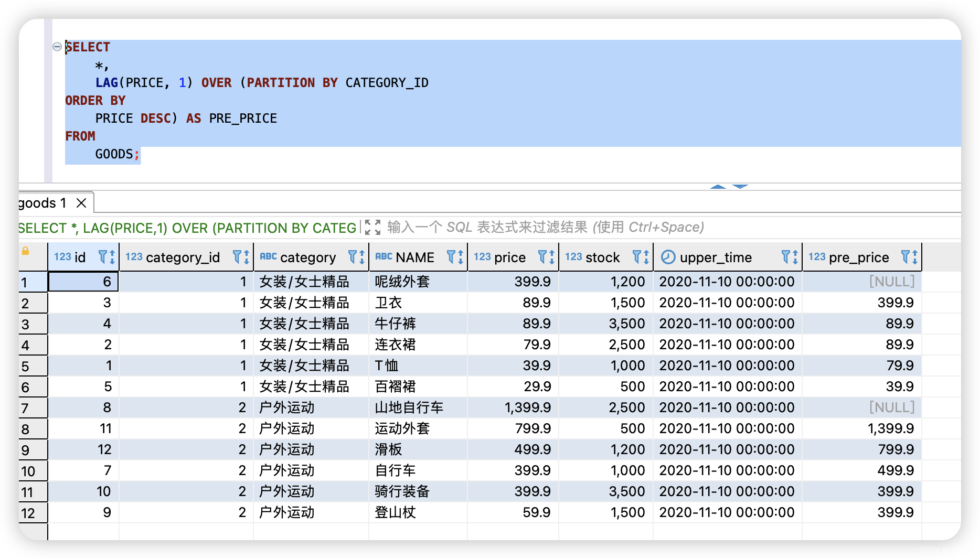Select row number 1 header

(33, 282)
